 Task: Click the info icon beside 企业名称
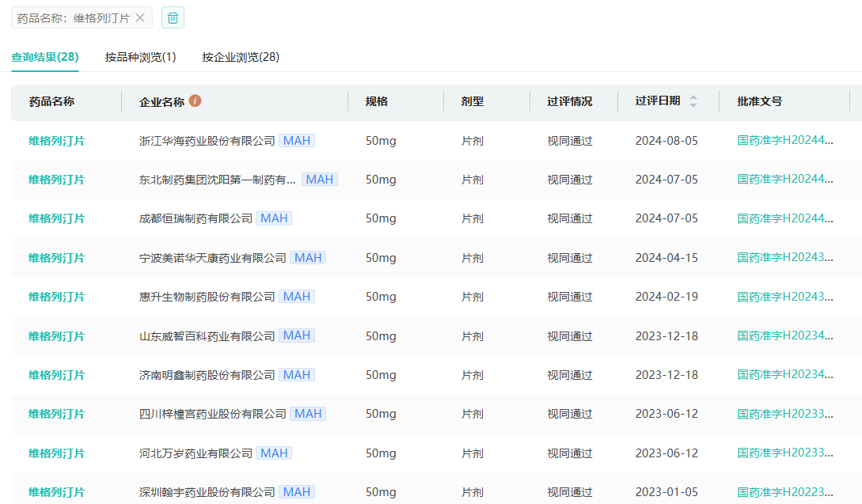195,100
